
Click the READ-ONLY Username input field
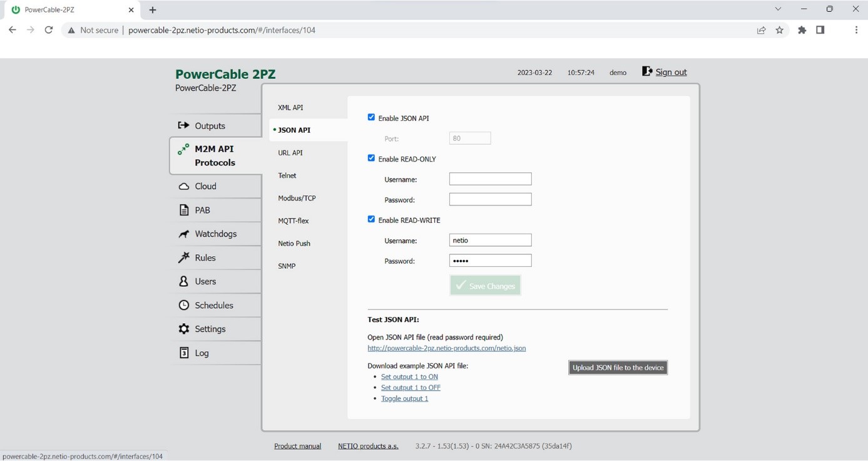pos(490,179)
